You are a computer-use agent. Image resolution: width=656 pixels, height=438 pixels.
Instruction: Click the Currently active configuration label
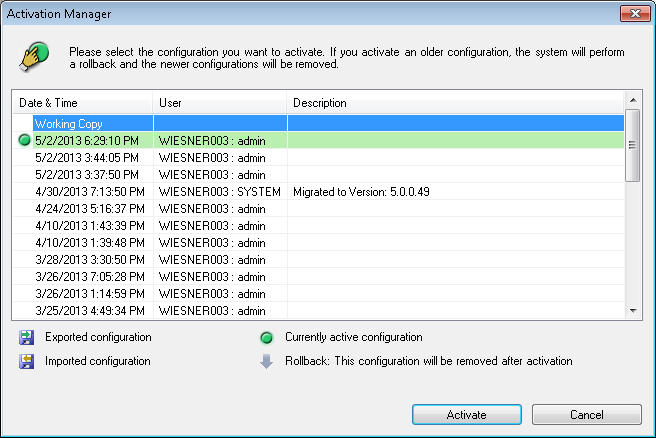[354, 337]
